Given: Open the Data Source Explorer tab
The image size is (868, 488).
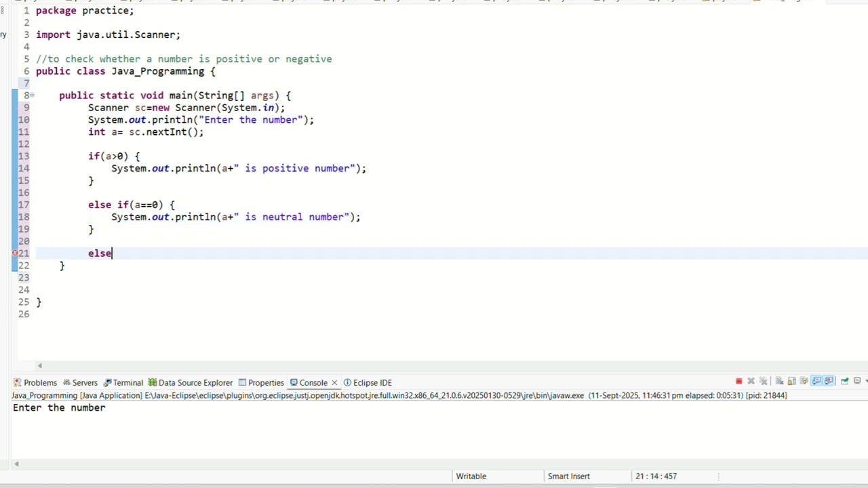Looking at the screenshot, I should pyautogui.click(x=190, y=382).
